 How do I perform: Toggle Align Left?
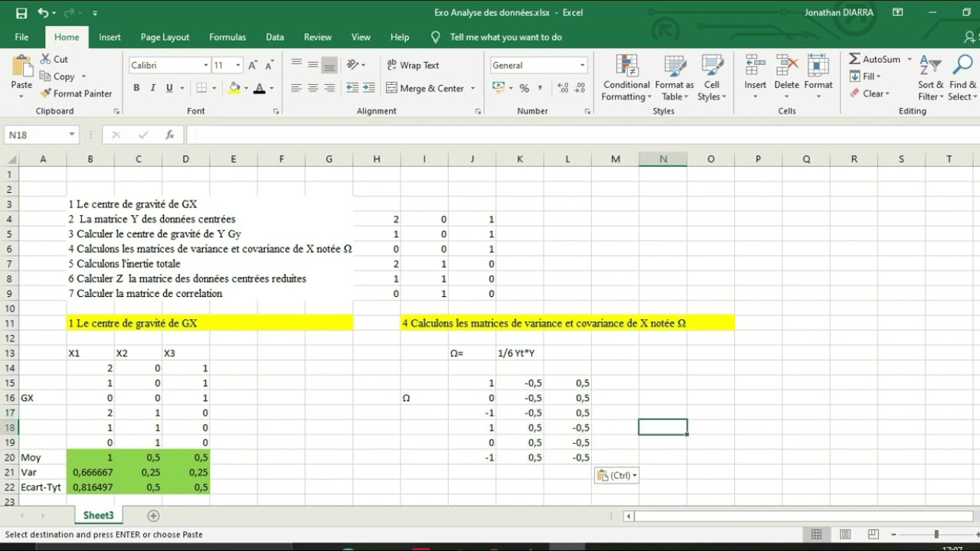coord(296,88)
